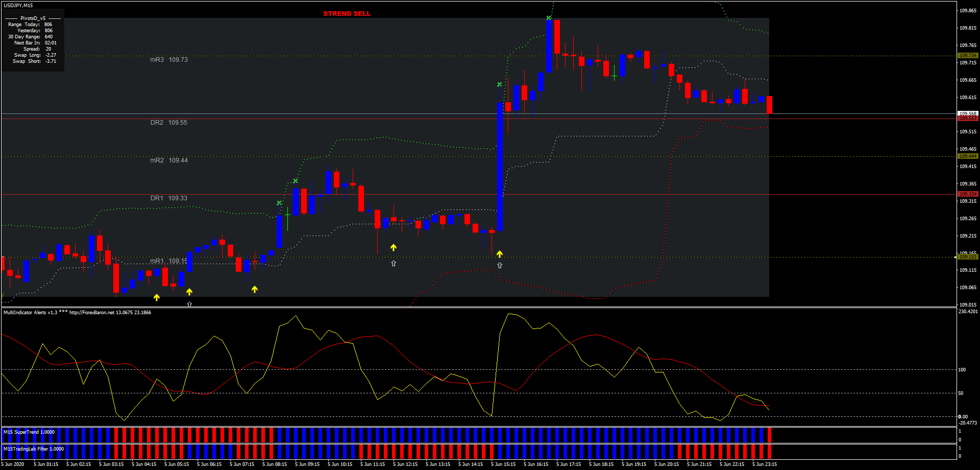980x470 pixels.
Task: Expand the PivotsD_v5 information panel
Action: [33, 18]
